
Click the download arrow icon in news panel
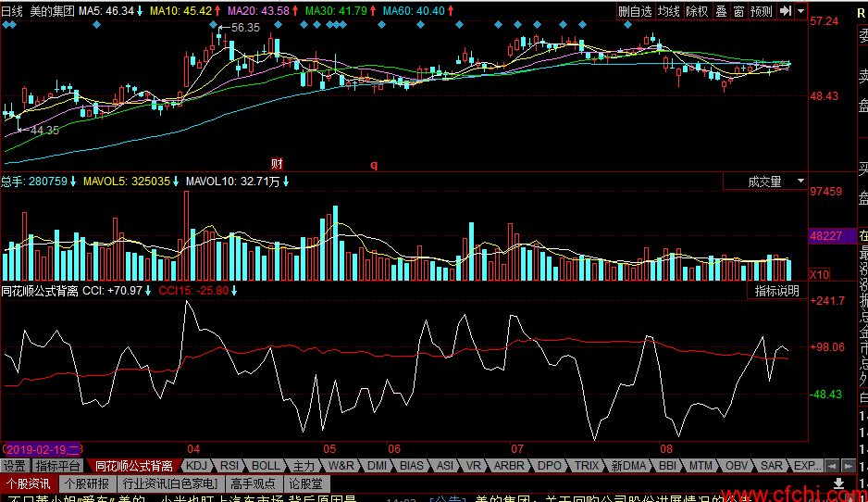tap(838, 483)
